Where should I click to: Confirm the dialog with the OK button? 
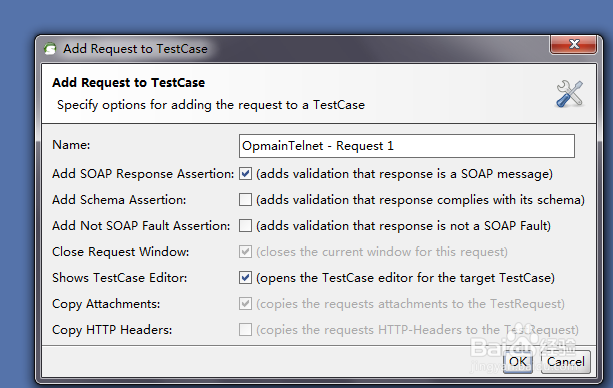click(x=518, y=362)
